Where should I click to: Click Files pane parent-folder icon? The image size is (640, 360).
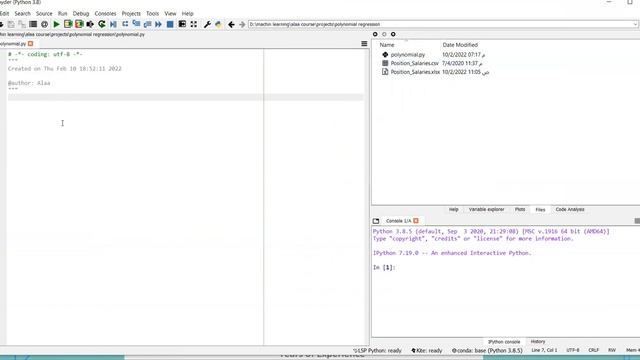(x=393, y=34)
